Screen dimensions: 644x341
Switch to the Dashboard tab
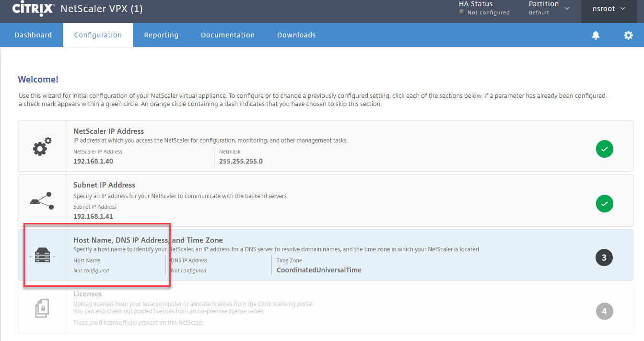(33, 35)
